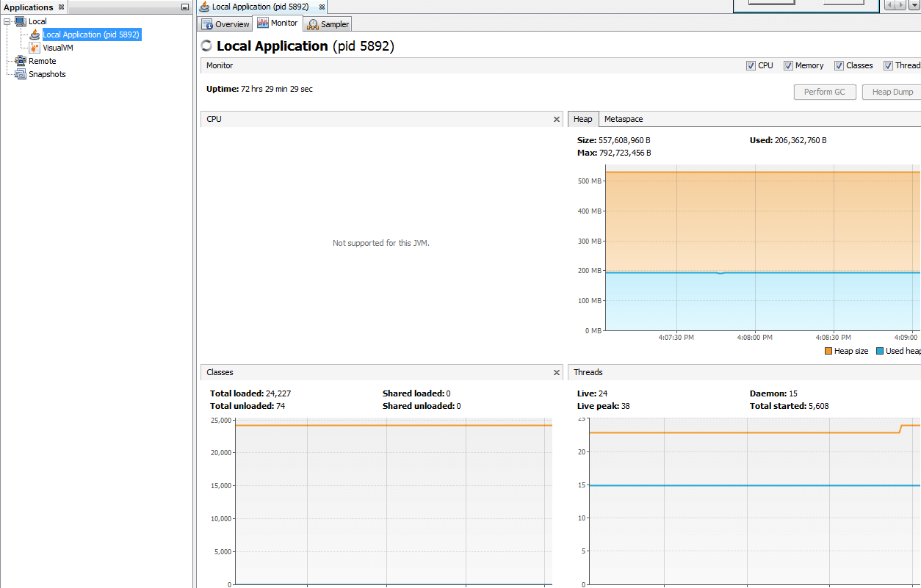The height and width of the screenshot is (588, 921).
Task: Switch to the Monitor tab
Action: point(277,23)
